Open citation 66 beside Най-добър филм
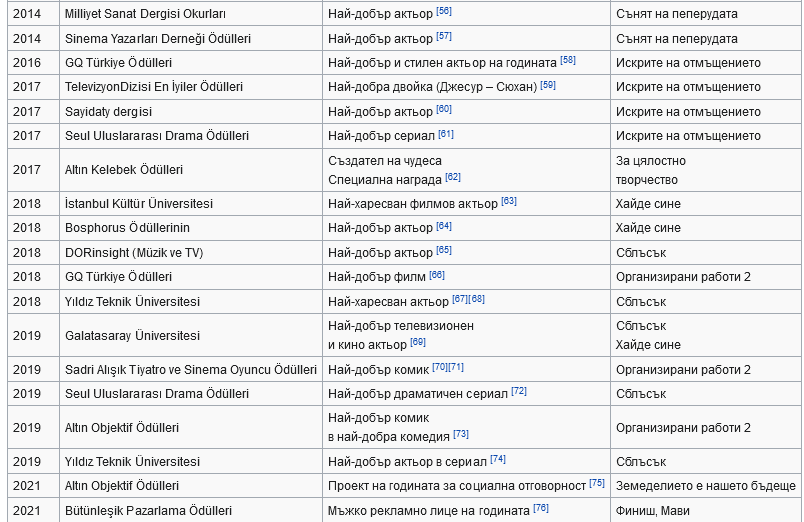This screenshot has height=522, width=804. tap(437, 274)
